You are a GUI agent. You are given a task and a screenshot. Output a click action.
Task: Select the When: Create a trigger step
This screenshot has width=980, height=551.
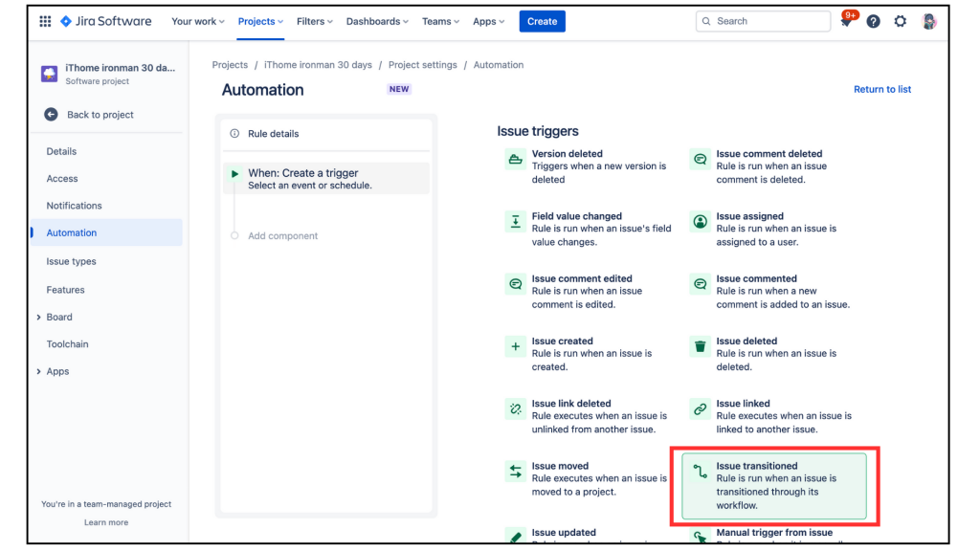pyautogui.click(x=326, y=179)
